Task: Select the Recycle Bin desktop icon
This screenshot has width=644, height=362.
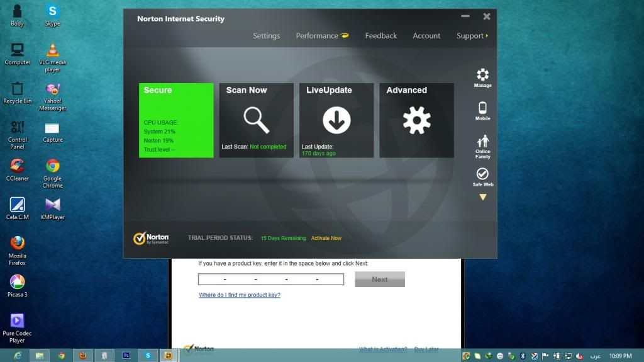Action: tap(17, 93)
